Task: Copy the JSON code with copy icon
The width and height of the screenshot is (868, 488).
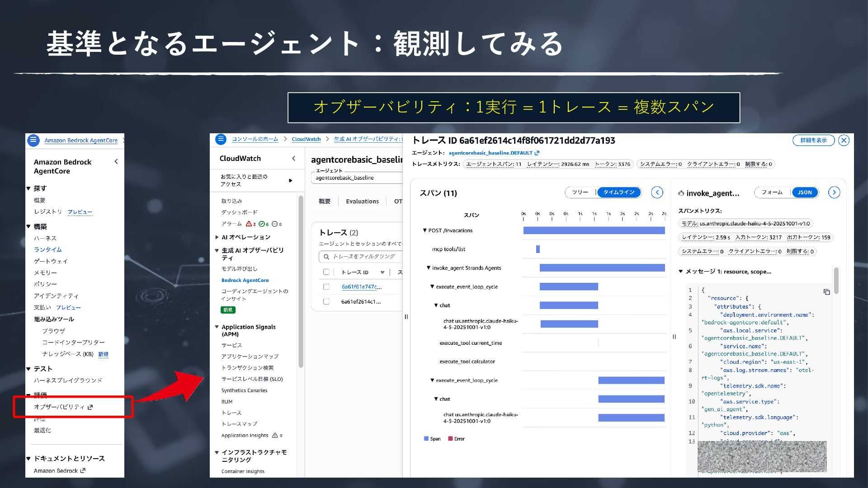Action: tap(826, 292)
